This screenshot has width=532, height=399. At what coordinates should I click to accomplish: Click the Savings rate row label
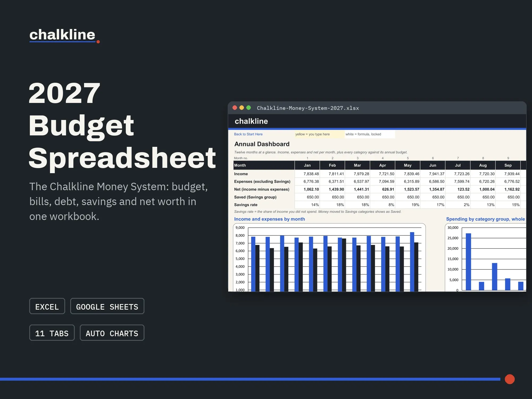click(x=246, y=205)
